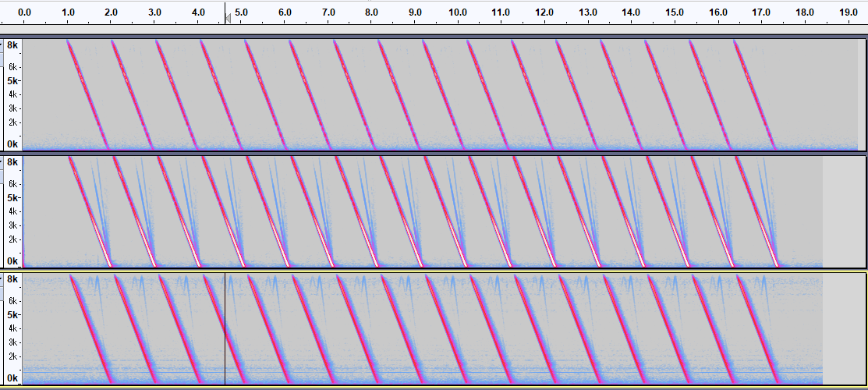Click the 18.0 mark on the time ruler

pos(804,12)
